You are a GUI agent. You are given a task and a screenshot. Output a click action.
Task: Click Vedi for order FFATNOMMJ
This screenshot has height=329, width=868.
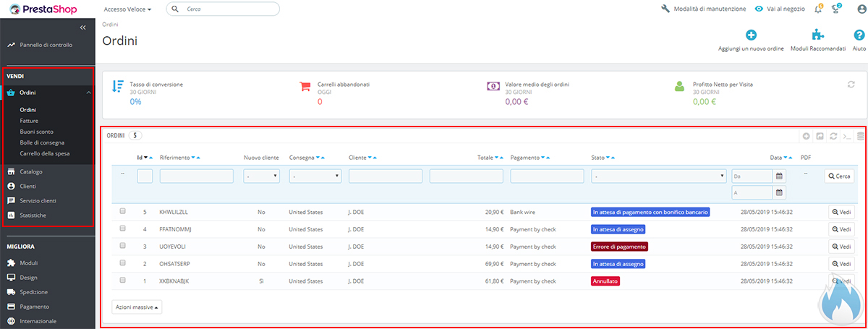pos(841,229)
